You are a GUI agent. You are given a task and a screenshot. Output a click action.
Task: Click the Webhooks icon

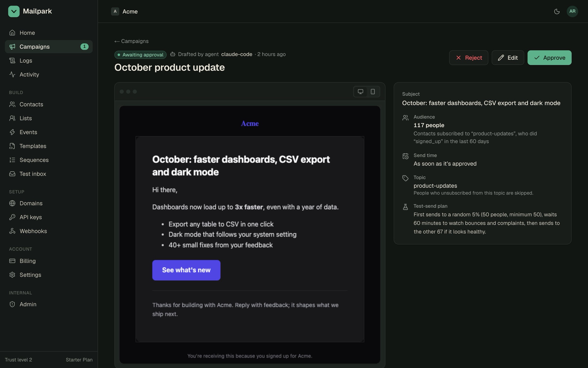pyautogui.click(x=12, y=231)
